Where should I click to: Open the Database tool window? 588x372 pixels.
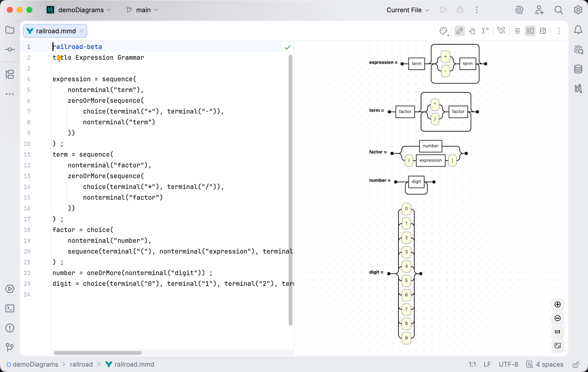coord(578,69)
